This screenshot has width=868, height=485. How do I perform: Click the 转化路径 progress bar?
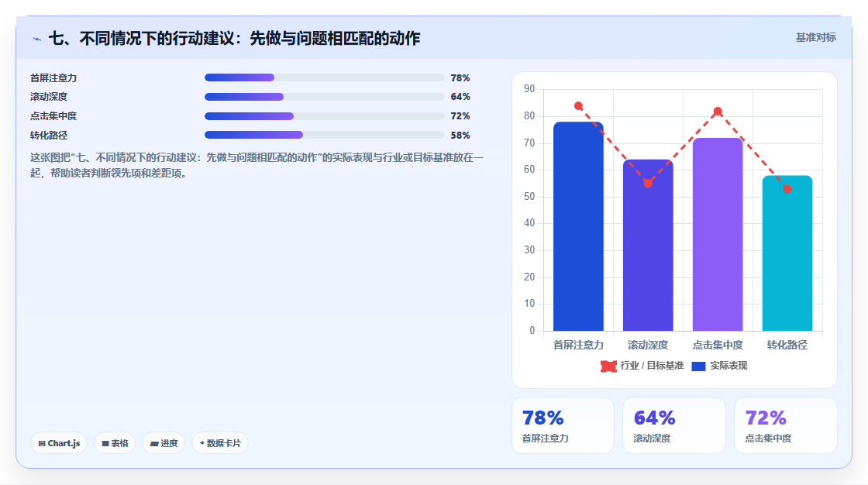click(x=325, y=135)
